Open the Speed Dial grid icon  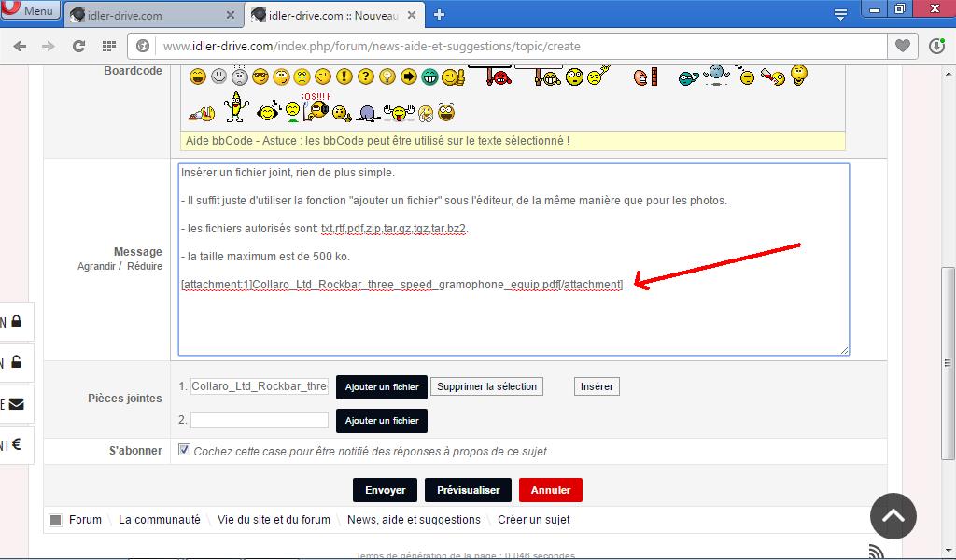108,46
